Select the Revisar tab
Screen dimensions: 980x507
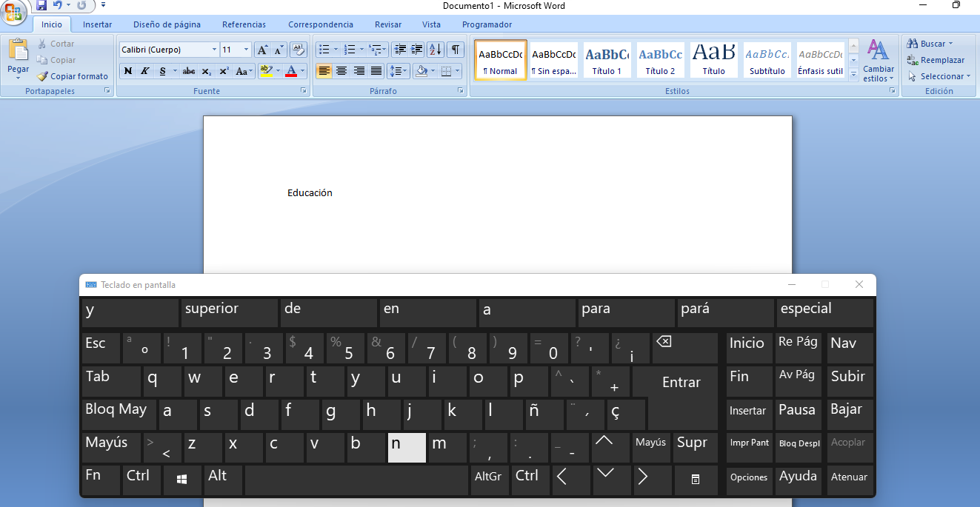click(388, 24)
